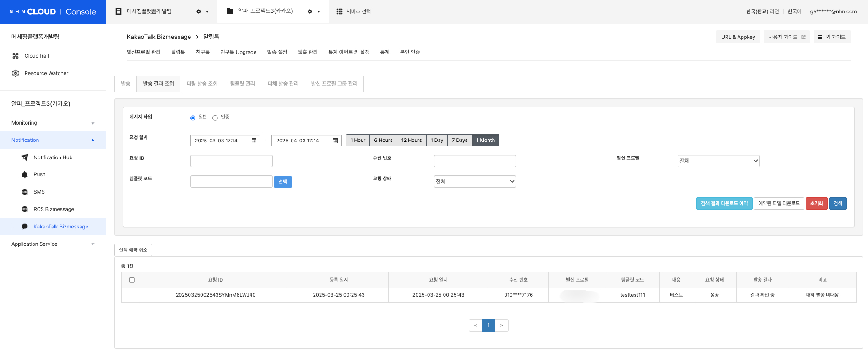The height and width of the screenshot is (363, 868).
Task: Switch to the 대량 발송 조회 tab
Action: tap(202, 84)
